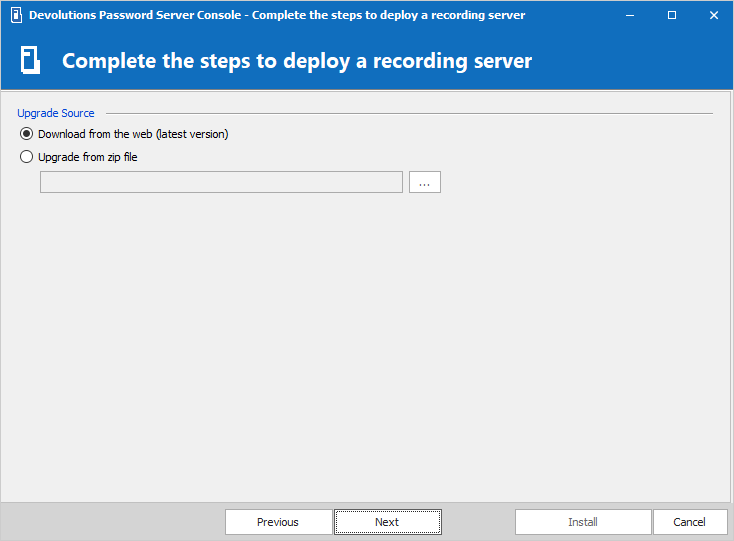Click the recording server icon in header
This screenshot has width=734, height=541.
(31, 61)
